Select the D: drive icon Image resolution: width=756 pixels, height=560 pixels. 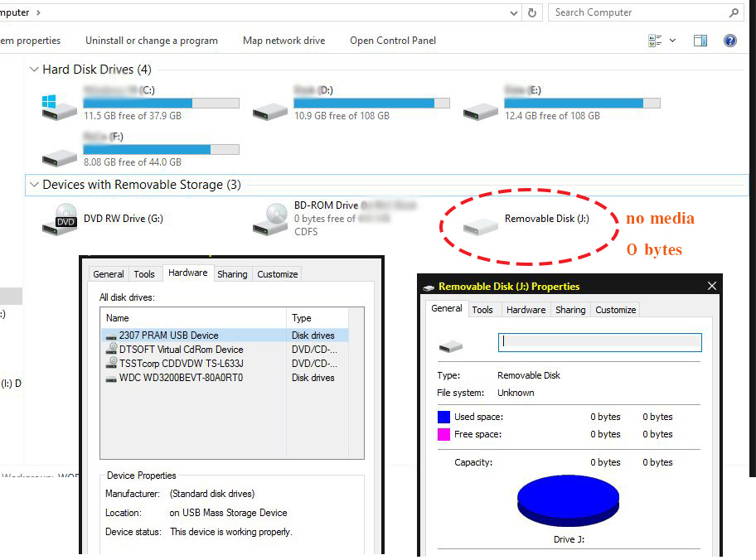coord(270,111)
